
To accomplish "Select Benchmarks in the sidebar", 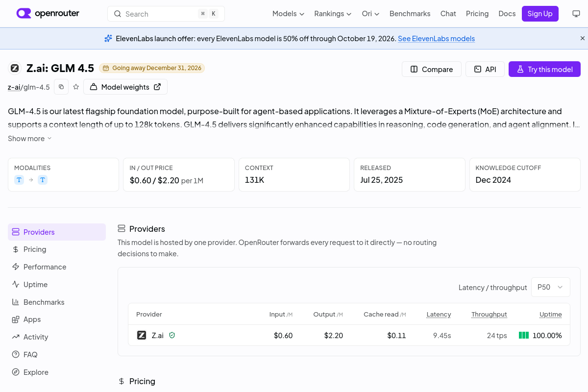I will point(57,302).
